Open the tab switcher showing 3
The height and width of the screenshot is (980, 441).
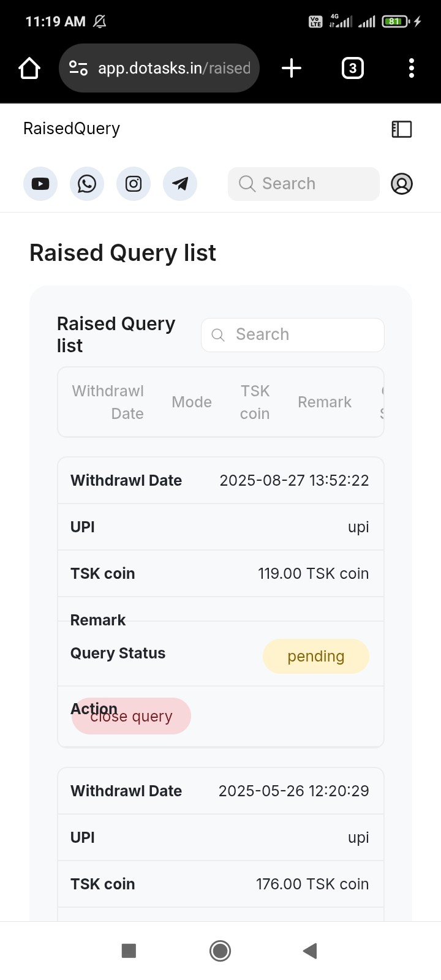click(x=352, y=68)
